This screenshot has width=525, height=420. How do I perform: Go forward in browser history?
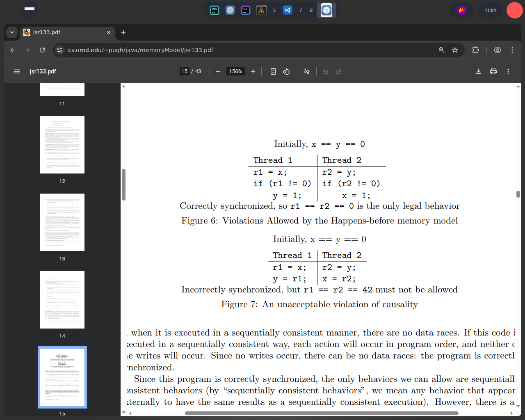coord(27,50)
